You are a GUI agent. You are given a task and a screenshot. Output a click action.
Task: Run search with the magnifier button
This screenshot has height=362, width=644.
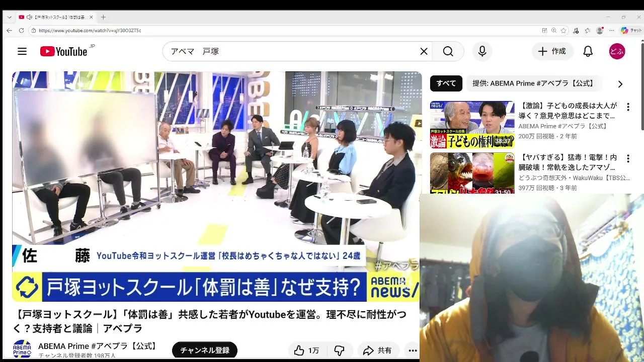click(x=448, y=51)
